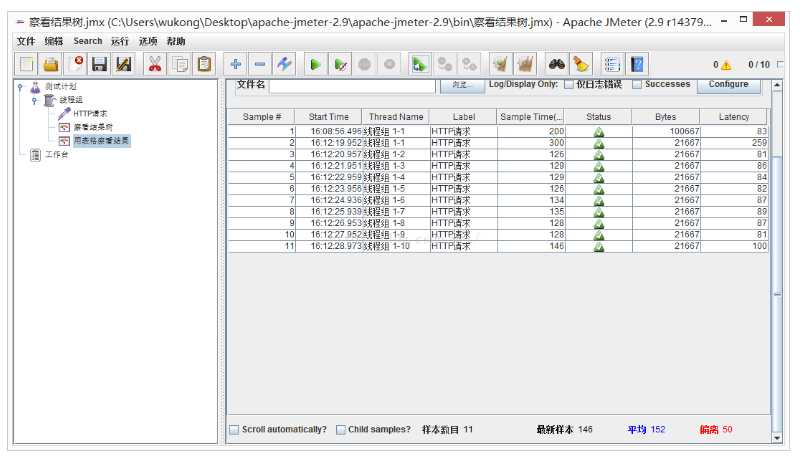The image size is (801, 463).
Task: Click the Paste clipboard icon
Action: [204, 64]
